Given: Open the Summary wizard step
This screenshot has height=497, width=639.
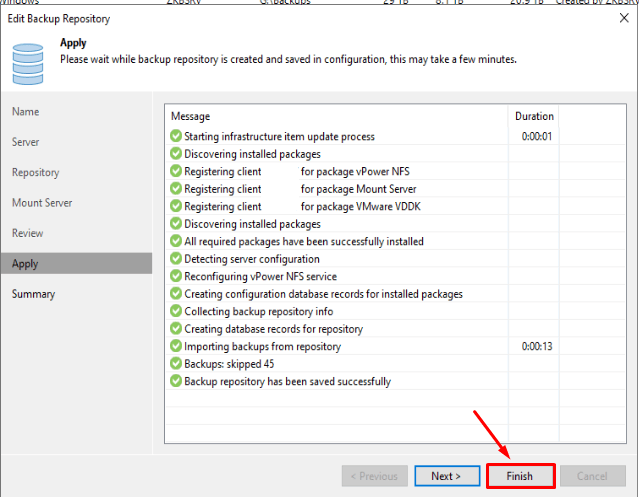Looking at the screenshot, I should click(x=33, y=294).
